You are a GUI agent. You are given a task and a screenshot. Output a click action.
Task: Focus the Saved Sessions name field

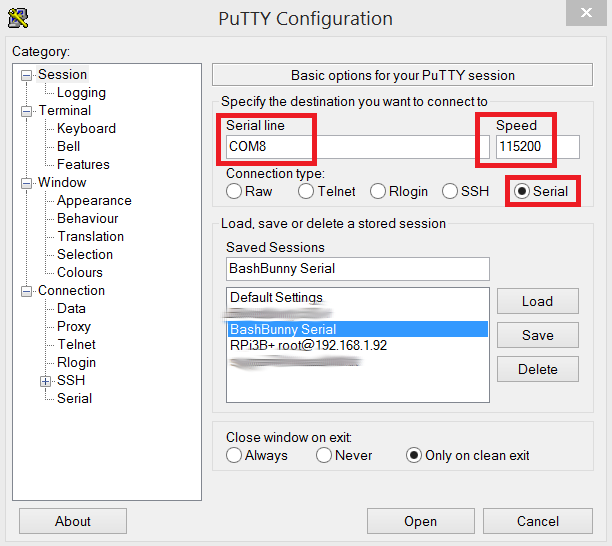point(358,269)
